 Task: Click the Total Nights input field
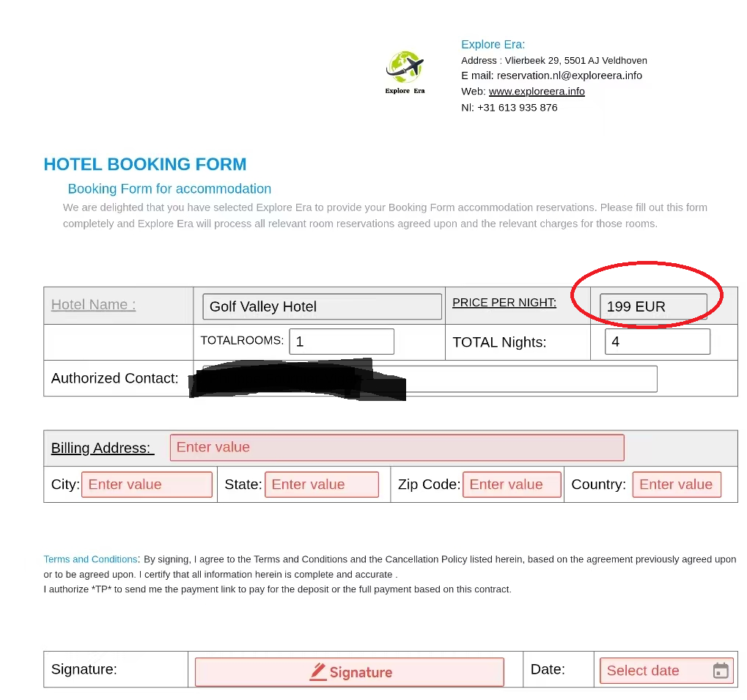pyautogui.click(x=658, y=342)
